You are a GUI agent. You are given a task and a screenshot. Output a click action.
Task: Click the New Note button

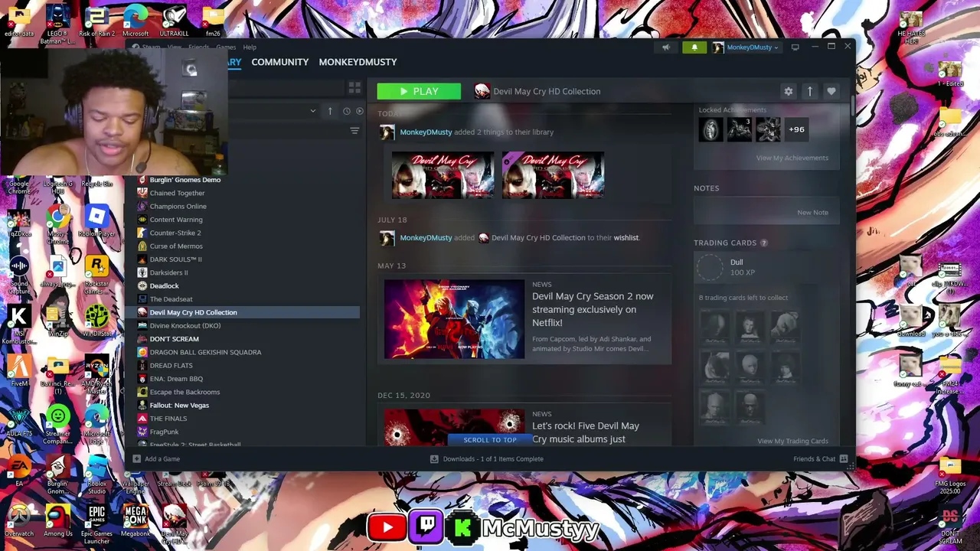[812, 213]
